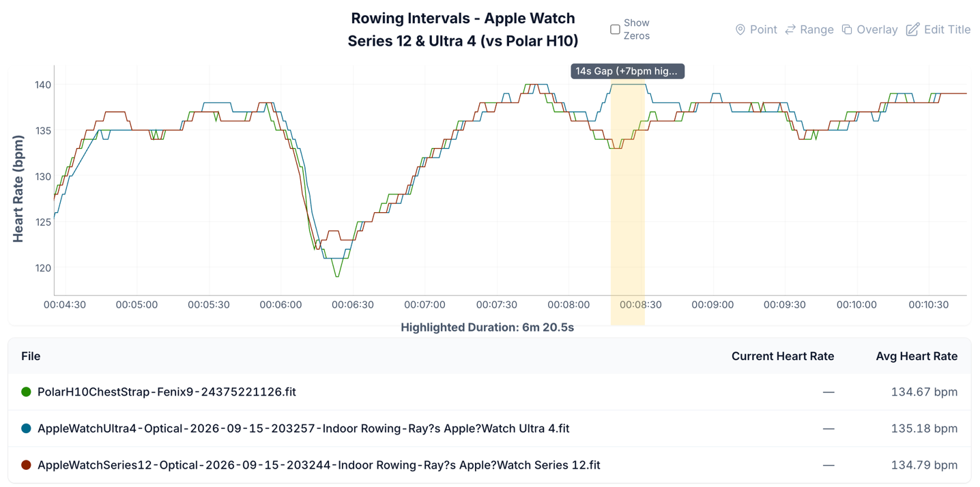Screen dimensions: 980x487
Task: Select the AppleWatchUltra4-Optical file name
Action: click(304, 428)
